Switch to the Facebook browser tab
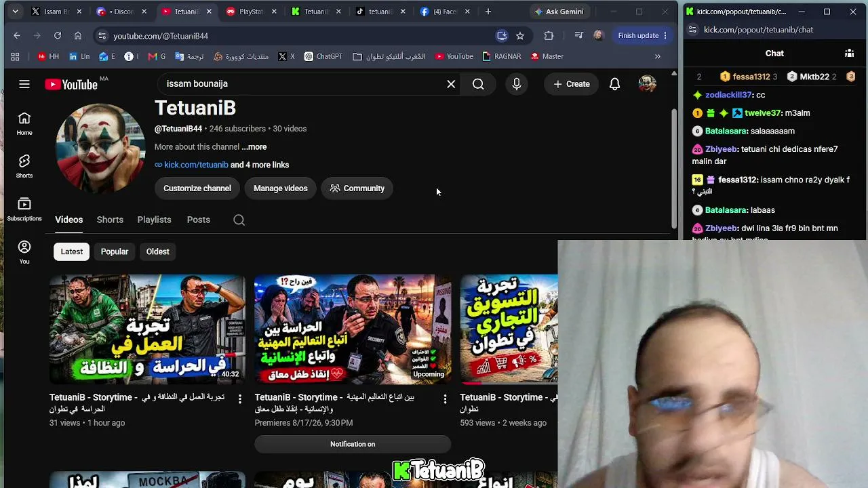The width and height of the screenshot is (868, 488). [x=445, y=12]
